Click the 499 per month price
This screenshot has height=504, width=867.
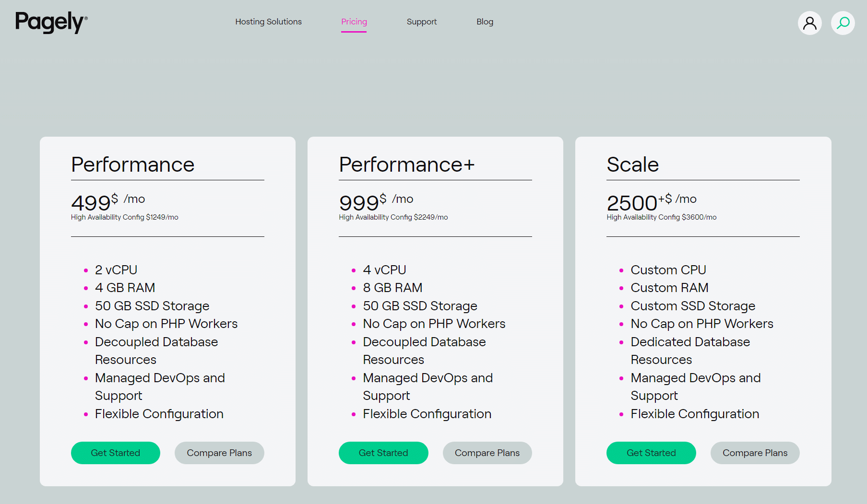(x=107, y=202)
